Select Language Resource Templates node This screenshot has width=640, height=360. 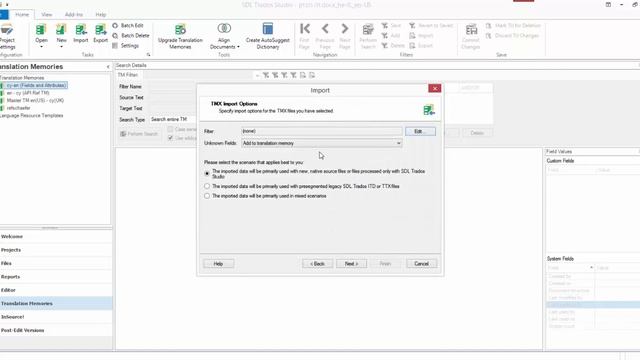[x=31, y=116]
